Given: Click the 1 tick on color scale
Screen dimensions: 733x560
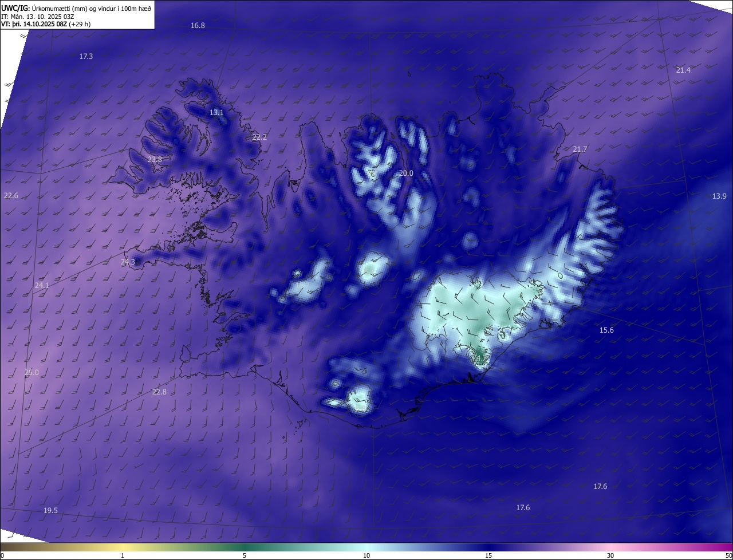Looking at the screenshot, I should pos(123,556).
